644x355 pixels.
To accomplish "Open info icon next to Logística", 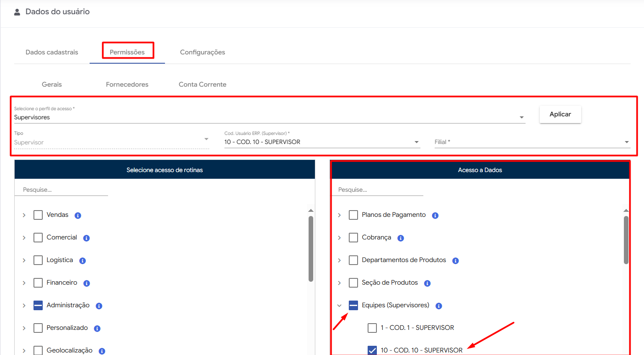I will click(82, 261).
